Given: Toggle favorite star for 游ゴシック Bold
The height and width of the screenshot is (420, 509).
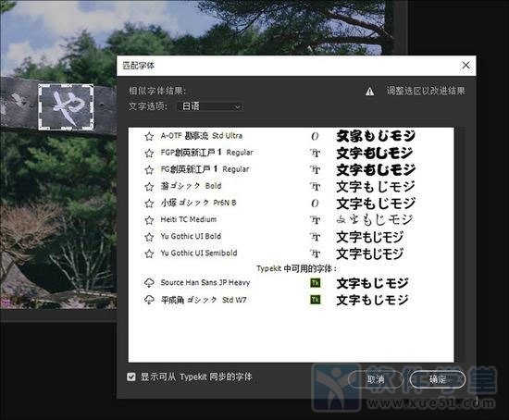Looking at the screenshot, I should 149,187.
